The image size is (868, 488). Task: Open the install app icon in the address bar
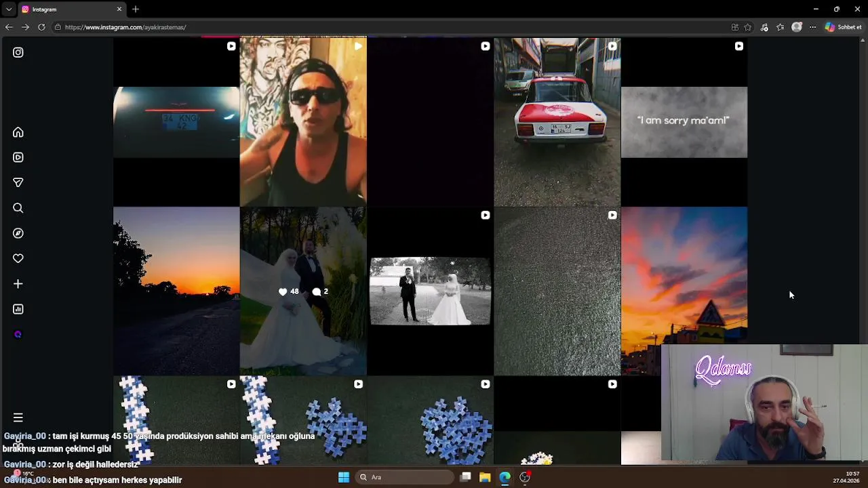tap(734, 27)
